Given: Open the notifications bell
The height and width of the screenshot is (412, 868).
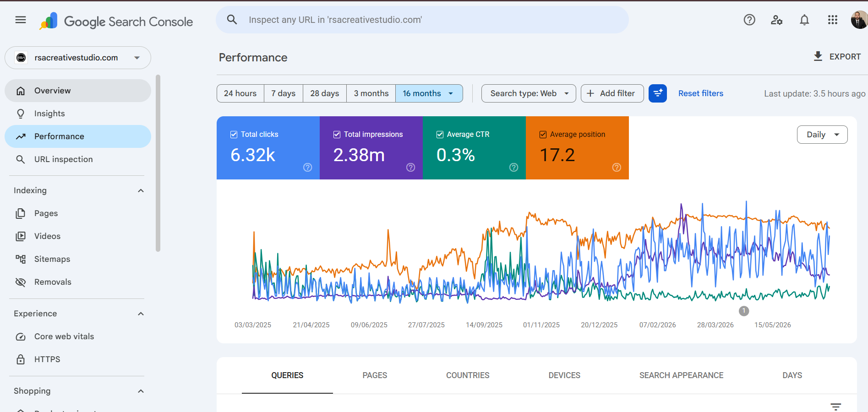Looking at the screenshot, I should pos(804,20).
